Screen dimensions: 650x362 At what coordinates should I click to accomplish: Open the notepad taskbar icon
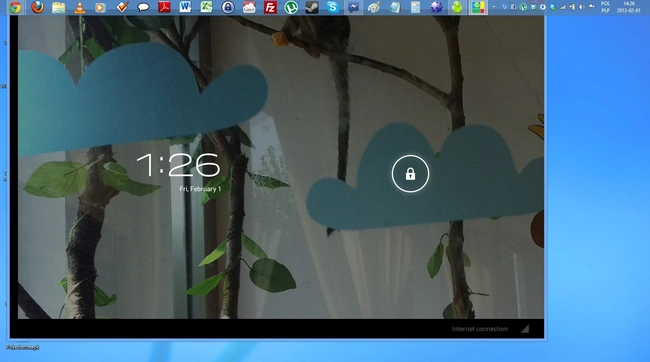[x=395, y=7]
